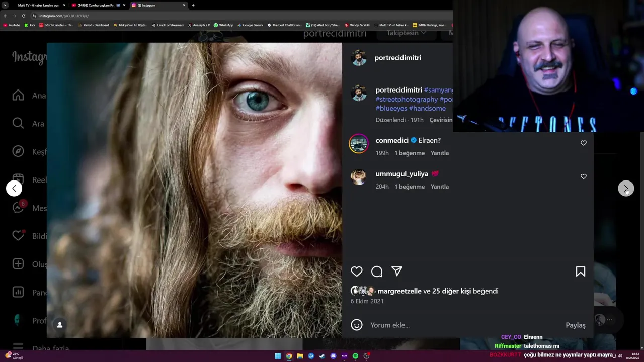The width and height of the screenshot is (644, 362).
Task: Like the post with the heart icon
Action: tap(357, 271)
